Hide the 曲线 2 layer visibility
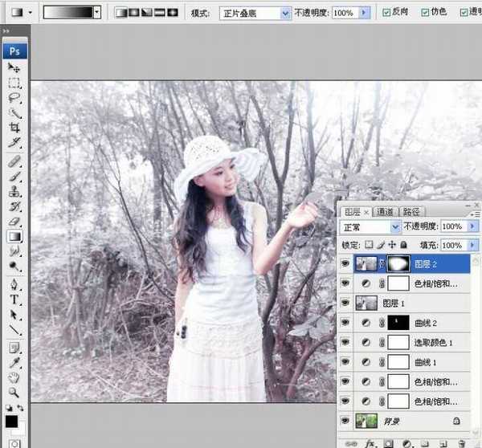Viewport: 482px width, 448px height. 346,323
